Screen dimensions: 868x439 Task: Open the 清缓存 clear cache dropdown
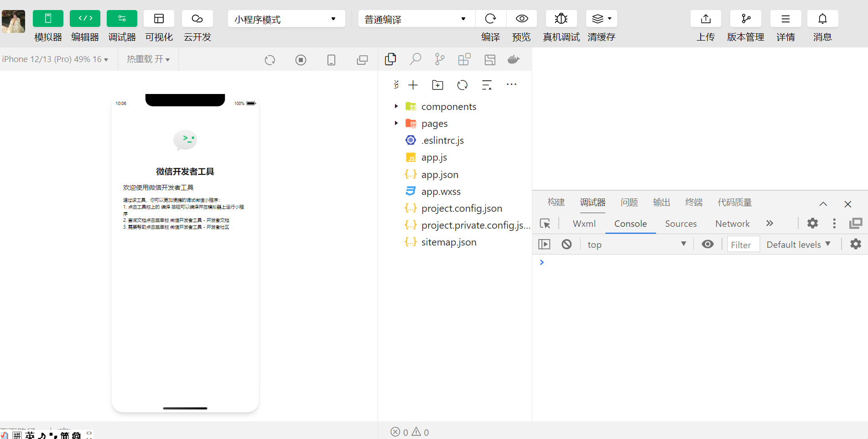(x=602, y=19)
